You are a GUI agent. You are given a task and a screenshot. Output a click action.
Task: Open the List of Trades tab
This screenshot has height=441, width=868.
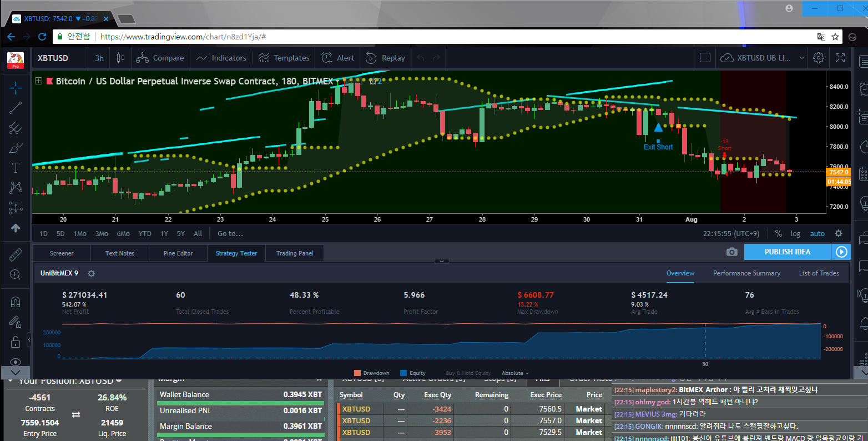pyautogui.click(x=819, y=273)
